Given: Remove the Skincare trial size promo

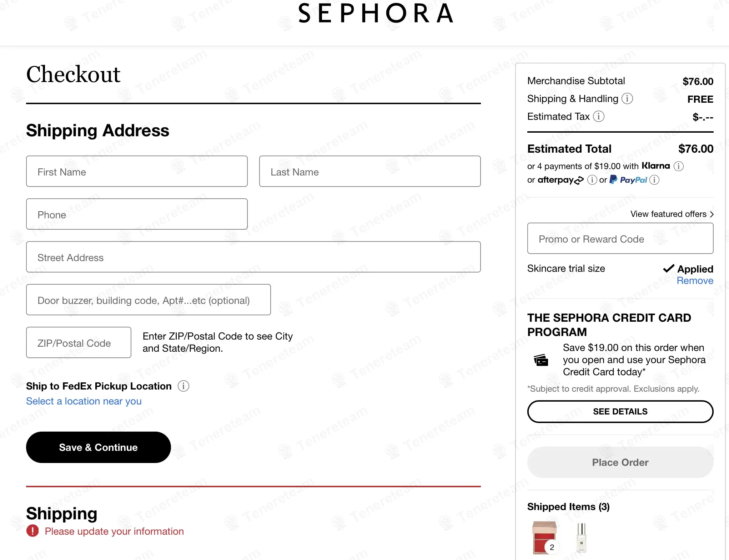Looking at the screenshot, I should tap(695, 281).
